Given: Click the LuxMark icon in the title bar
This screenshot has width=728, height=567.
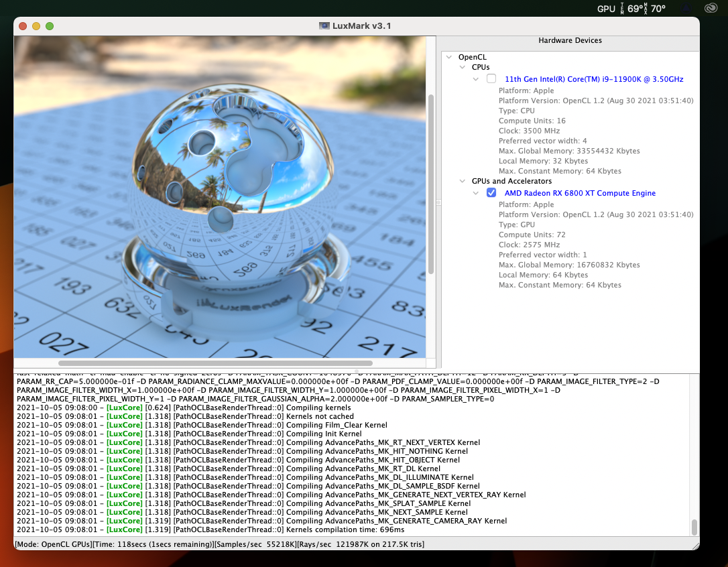Looking at the screenshot, I should point(324,26).
